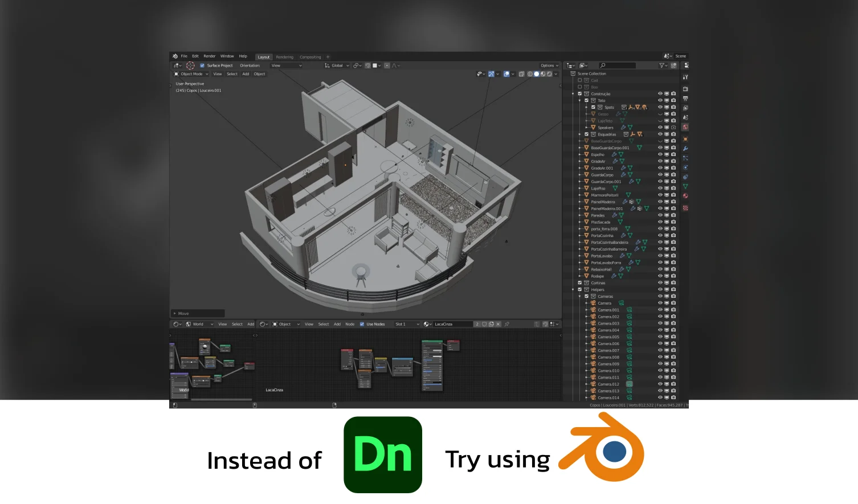
Task: Open the Render menu
Action: [210, 56]
